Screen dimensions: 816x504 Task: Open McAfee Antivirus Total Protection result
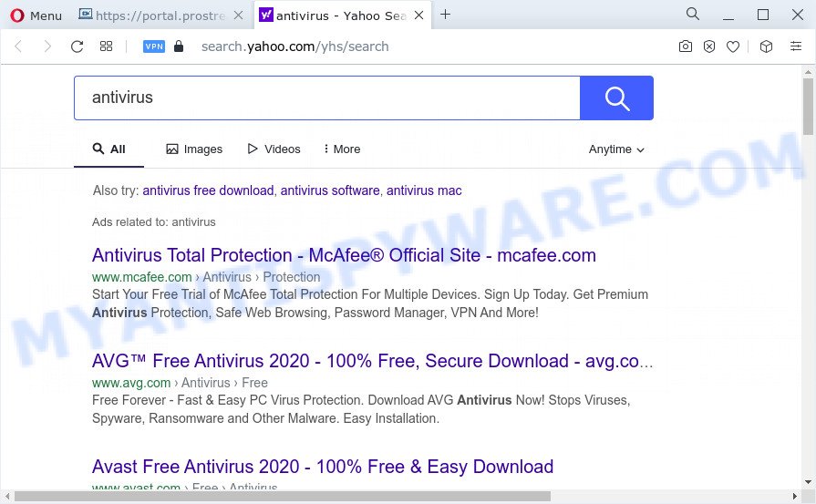(x=344, y=255)
